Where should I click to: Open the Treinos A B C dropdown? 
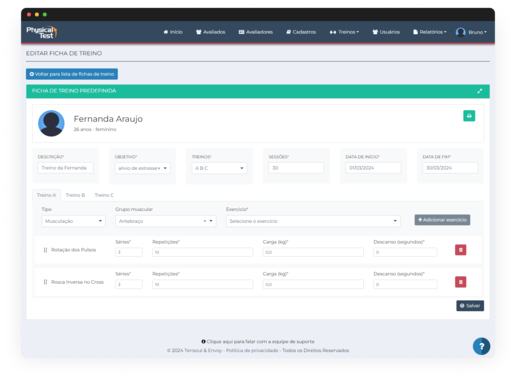[x=219, y=168]
